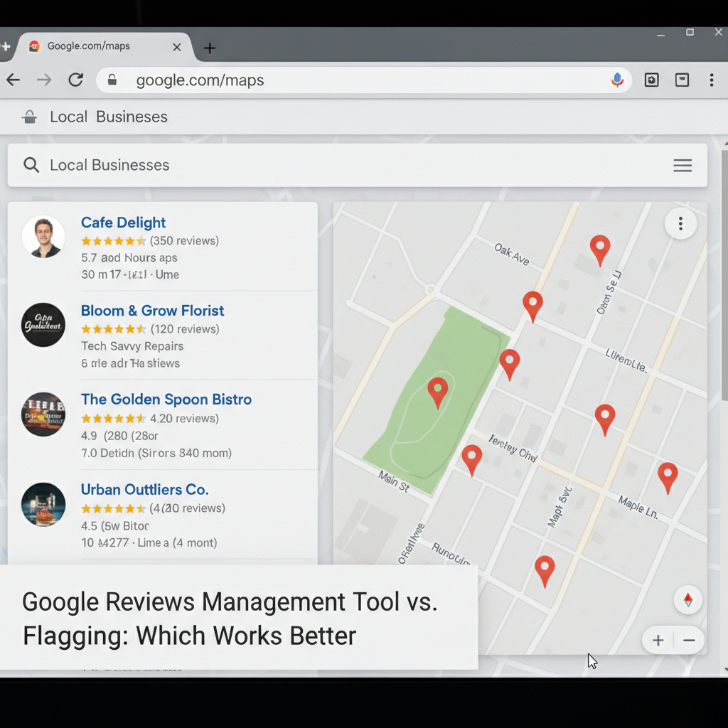Viewport: 728px width, 728px height.
Task: Open Bloom & Grow (120 reviews)
Action: coord(185,329)
